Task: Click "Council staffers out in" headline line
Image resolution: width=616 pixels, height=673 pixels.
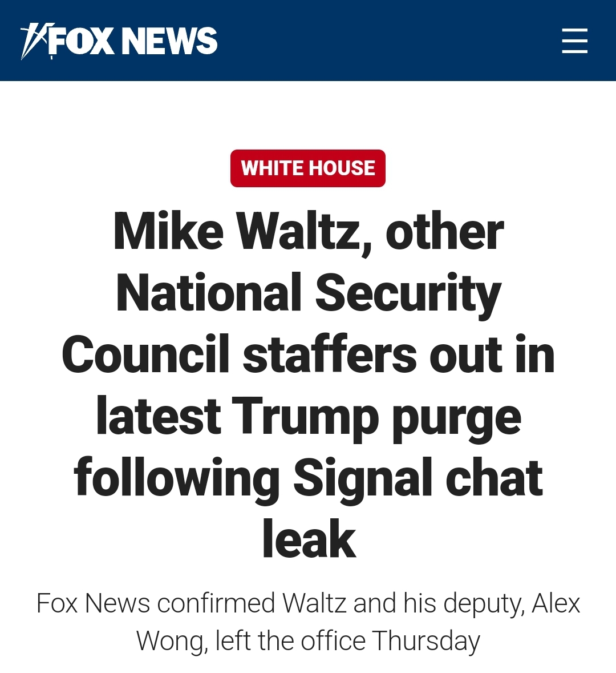Action: [308, 354]
